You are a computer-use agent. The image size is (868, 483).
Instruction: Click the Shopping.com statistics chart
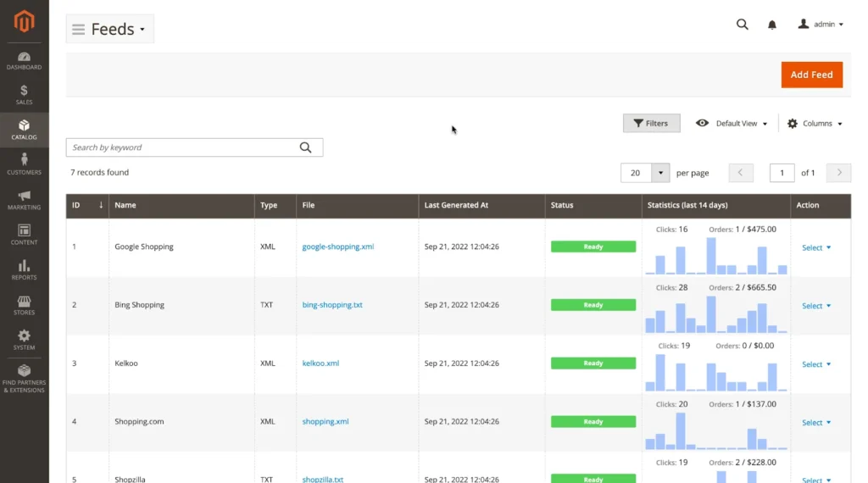coord(715,431)
